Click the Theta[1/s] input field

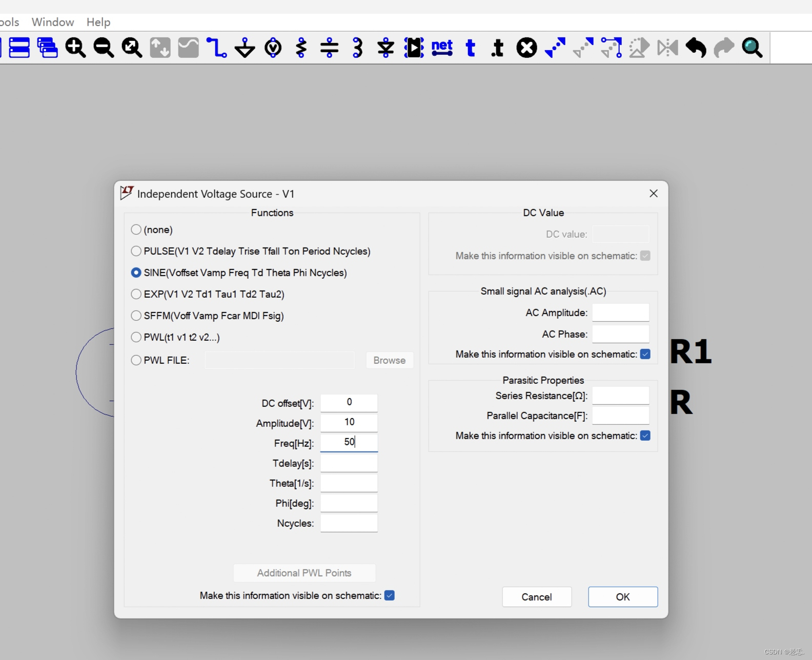(349, 483)
